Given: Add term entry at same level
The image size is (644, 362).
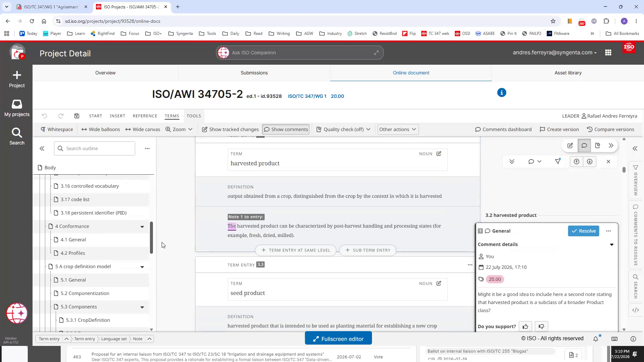Looking at the screenshot, I should (296, 250).
